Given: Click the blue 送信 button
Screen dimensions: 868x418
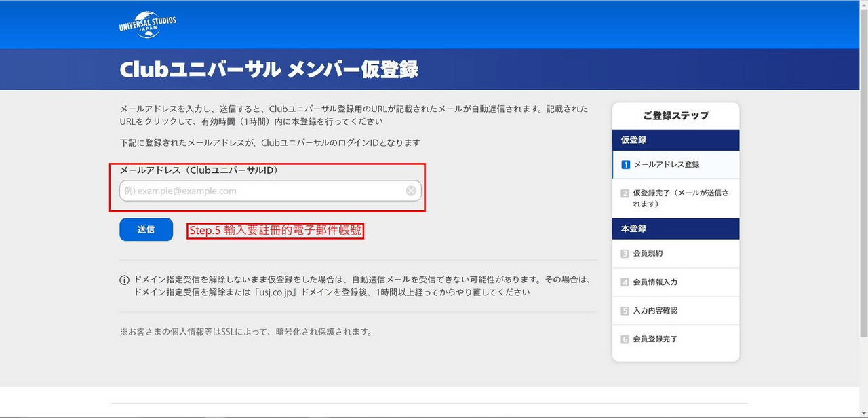Looking at the screenshot, I should (146, 229).
